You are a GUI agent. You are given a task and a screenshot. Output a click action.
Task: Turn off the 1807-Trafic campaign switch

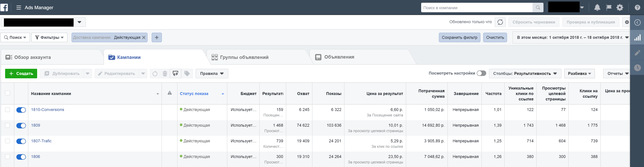[x=21, y=141]
